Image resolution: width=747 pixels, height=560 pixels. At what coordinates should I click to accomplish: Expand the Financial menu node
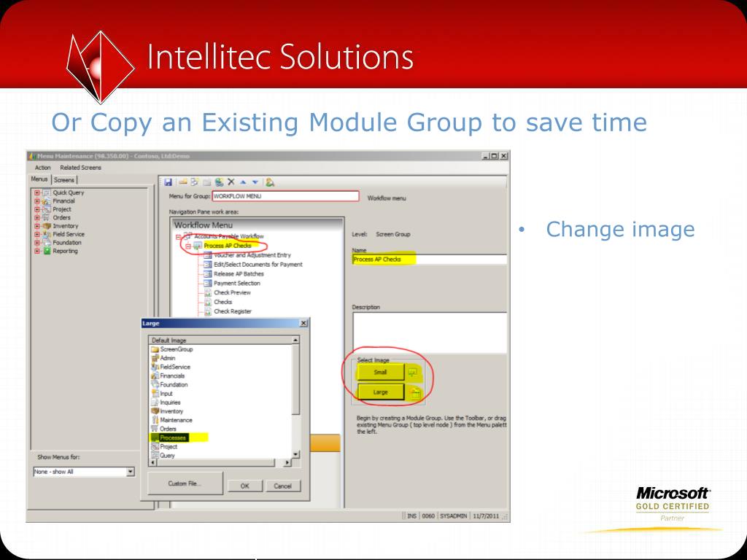click(x=37, y=201)
